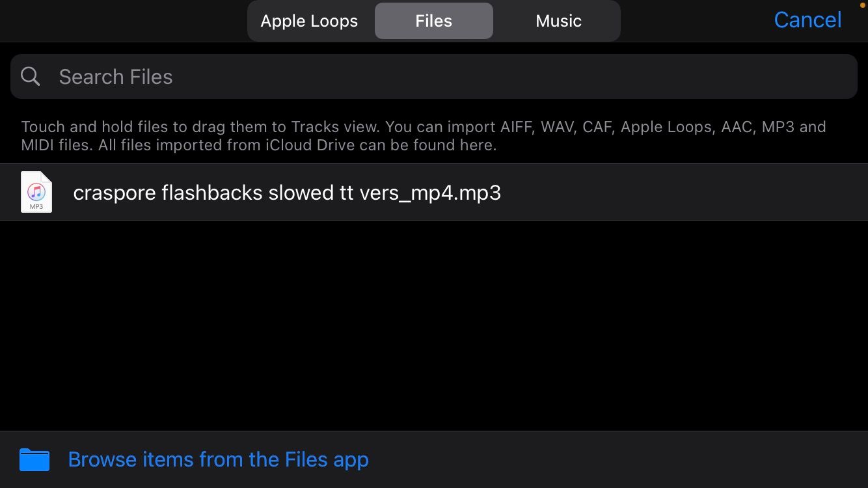The image size is (868, 488).
Task: Click the import instructions help text
Action: 424,135
